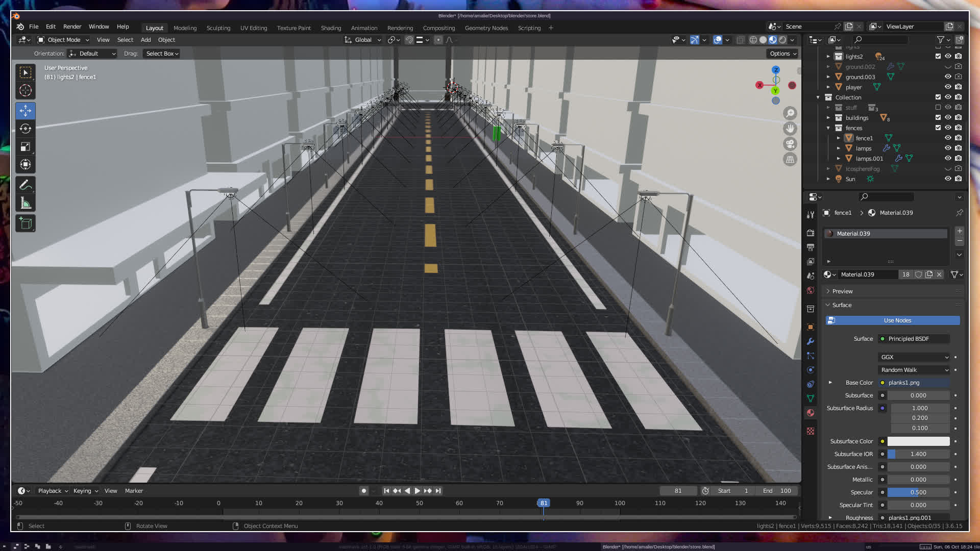This screenshot has width=980, height=551.
Task: Expand the Preview panel section
Action: [x=842, y=291]
